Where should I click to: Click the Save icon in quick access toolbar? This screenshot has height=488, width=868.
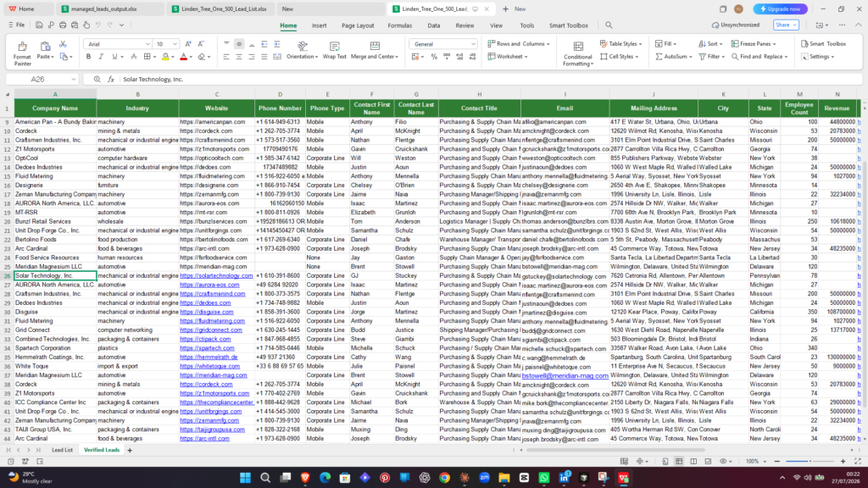[39, 25]
